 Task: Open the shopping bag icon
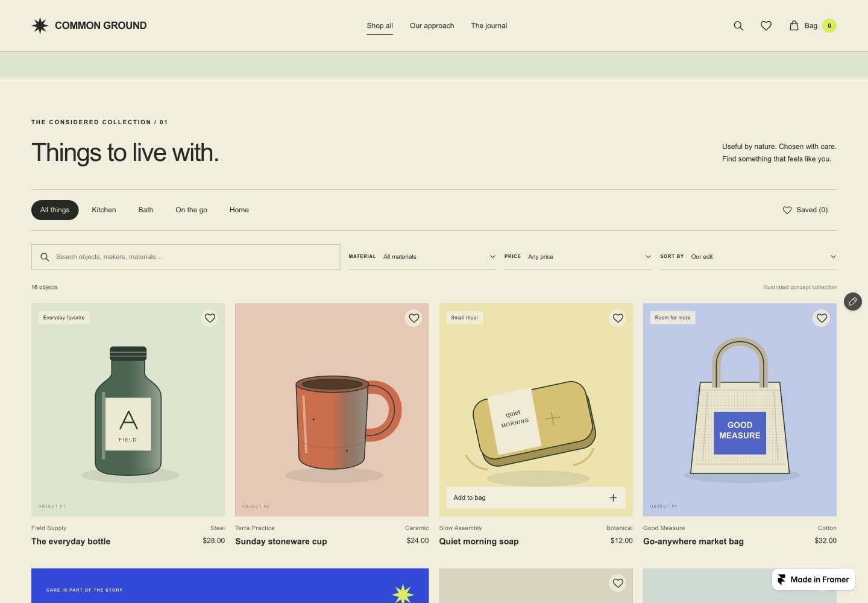(794, 25)
